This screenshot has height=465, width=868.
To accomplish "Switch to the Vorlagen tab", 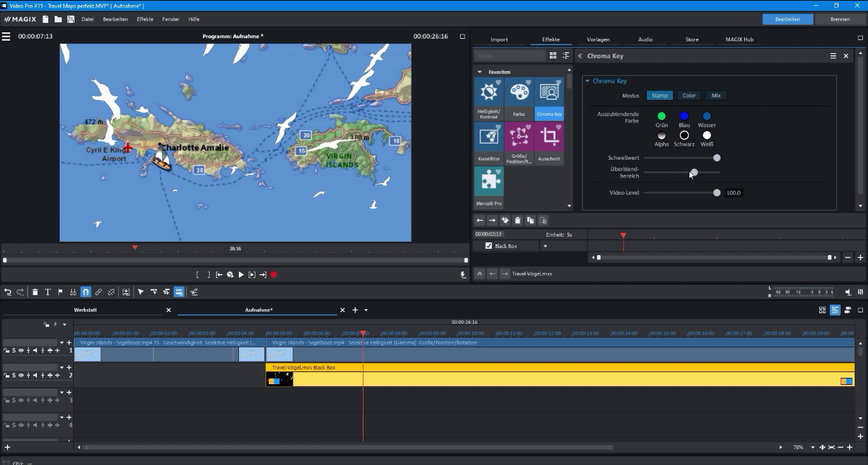I will [598, 39].
